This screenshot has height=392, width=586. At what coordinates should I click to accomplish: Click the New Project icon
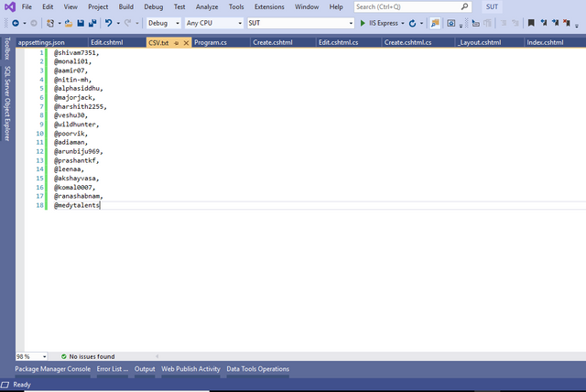point(50,23)
